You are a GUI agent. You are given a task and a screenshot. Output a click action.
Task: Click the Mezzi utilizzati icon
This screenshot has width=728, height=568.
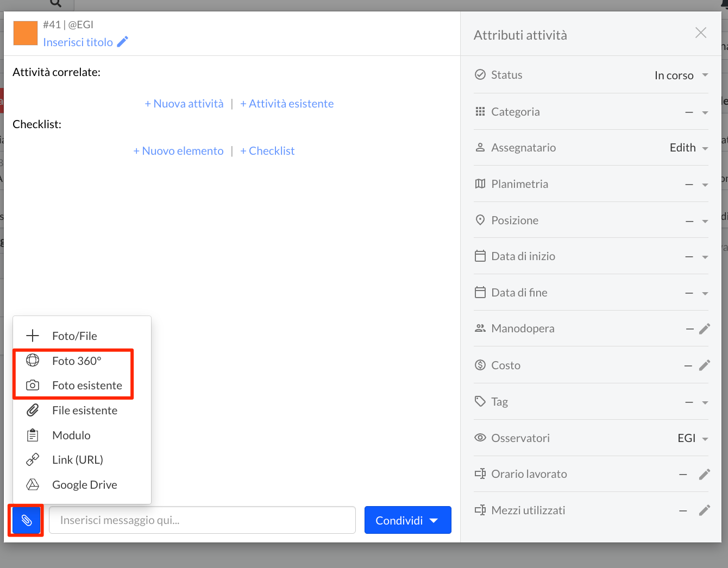[480, 510]
